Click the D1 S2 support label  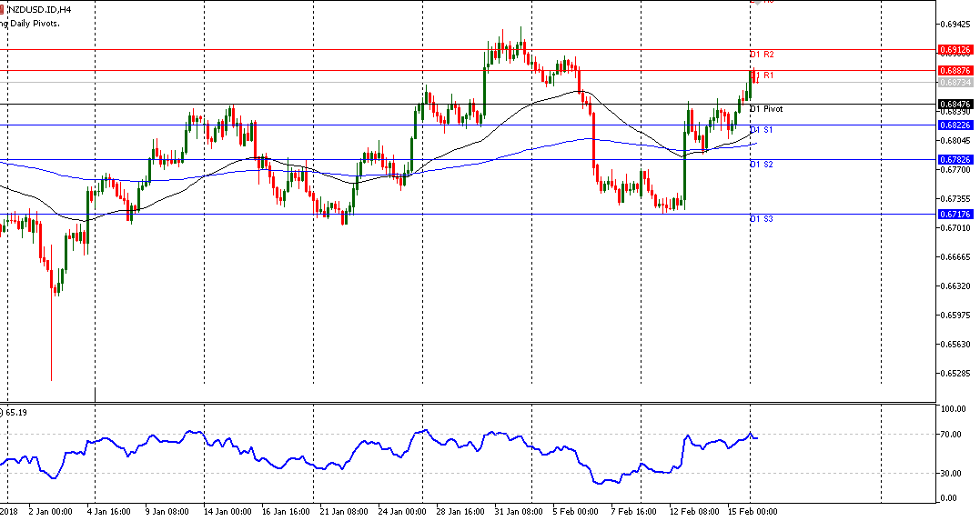[x=762, y=165]
